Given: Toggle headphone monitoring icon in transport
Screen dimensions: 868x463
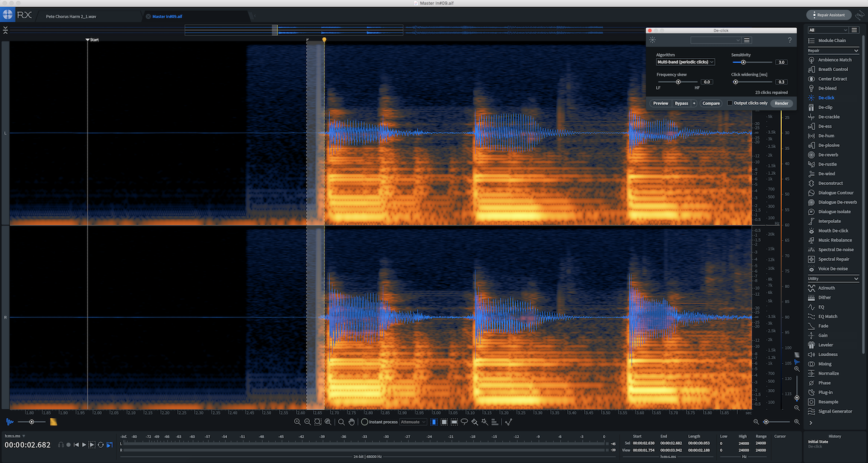Looking at the screenshot, I should tap(61, 445).
